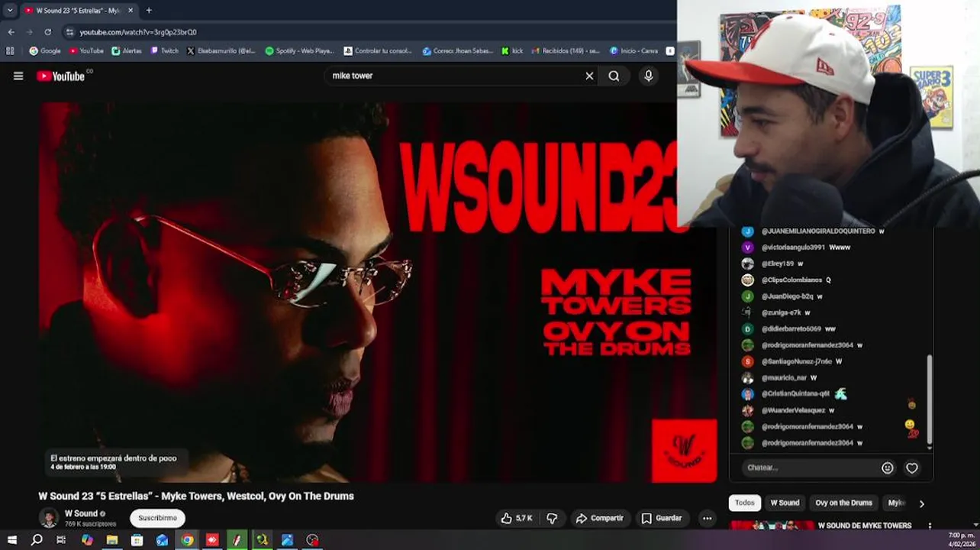
Task: Open the Twitch bookmark
Action: (164, 51)
